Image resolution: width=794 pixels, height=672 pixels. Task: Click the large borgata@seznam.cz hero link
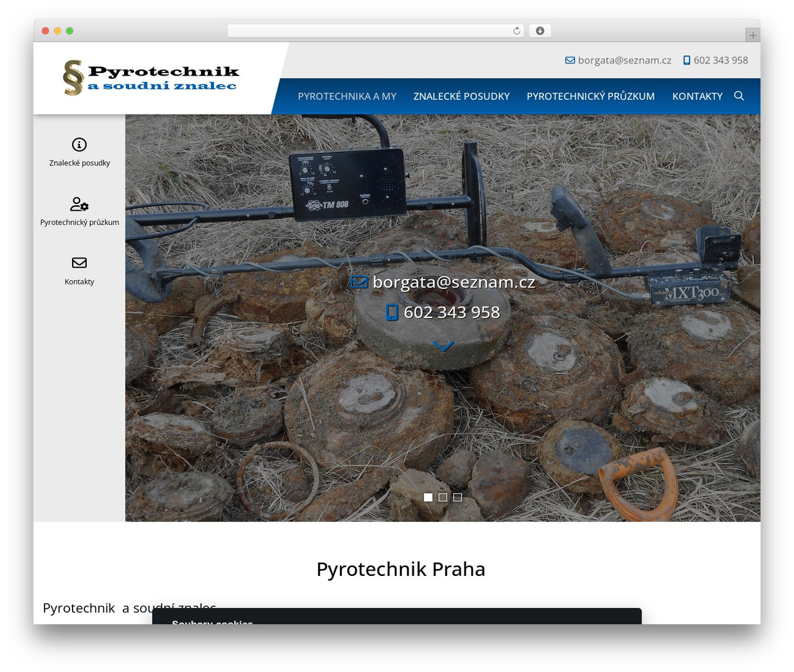pos(454,282)
